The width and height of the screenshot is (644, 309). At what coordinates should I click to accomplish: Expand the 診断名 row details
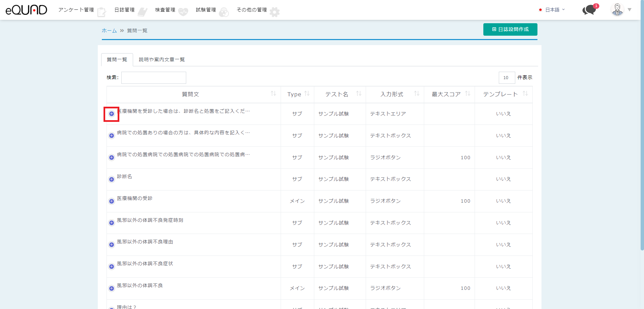point(112,179)
